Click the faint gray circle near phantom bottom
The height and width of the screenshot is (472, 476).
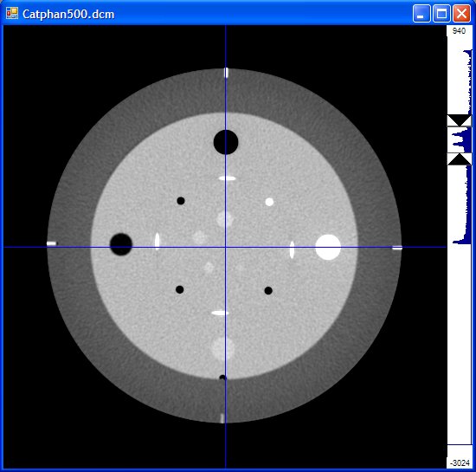pyautogui.click(x=223, y=348)
